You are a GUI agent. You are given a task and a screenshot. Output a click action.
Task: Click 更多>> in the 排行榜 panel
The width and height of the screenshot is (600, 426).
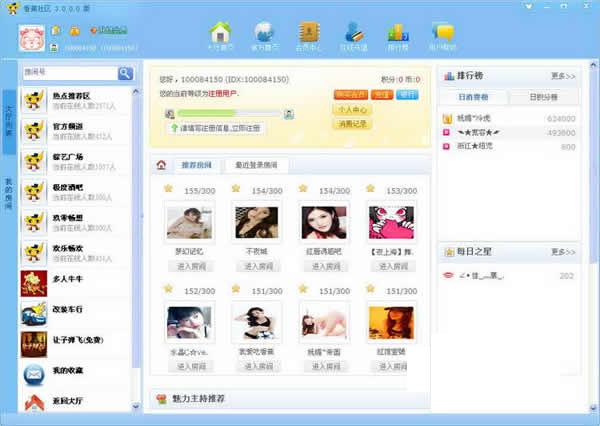pos(563,76)
